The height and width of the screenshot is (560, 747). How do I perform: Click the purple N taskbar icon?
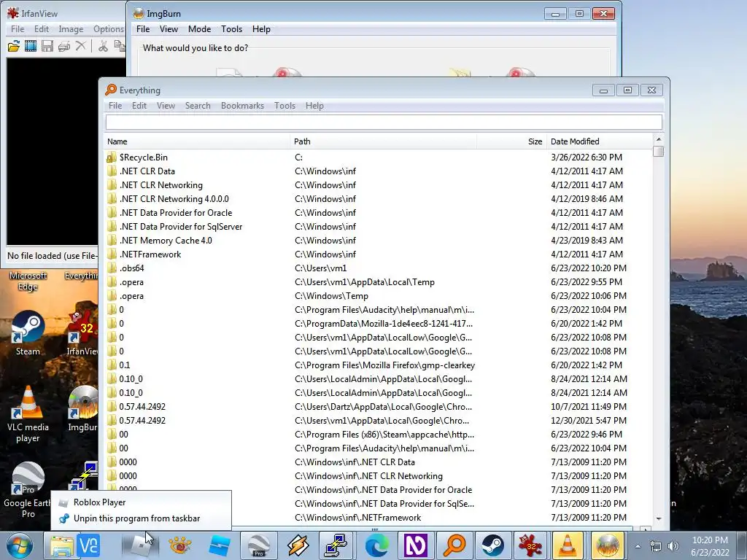coord(415,545)
